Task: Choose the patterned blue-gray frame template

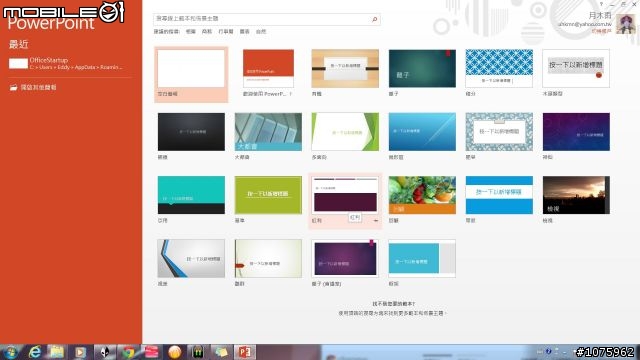Action: point(499,132)
